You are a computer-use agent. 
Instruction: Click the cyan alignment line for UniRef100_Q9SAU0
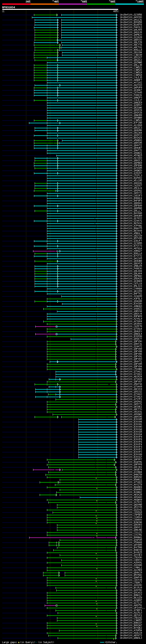[98, 497]
